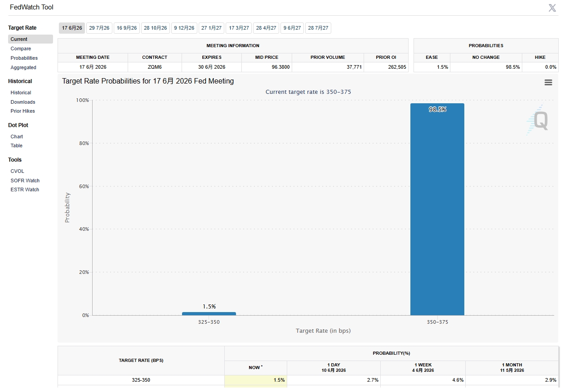Choose the 9 12月26 meeting date tab

tap(184, 28)
